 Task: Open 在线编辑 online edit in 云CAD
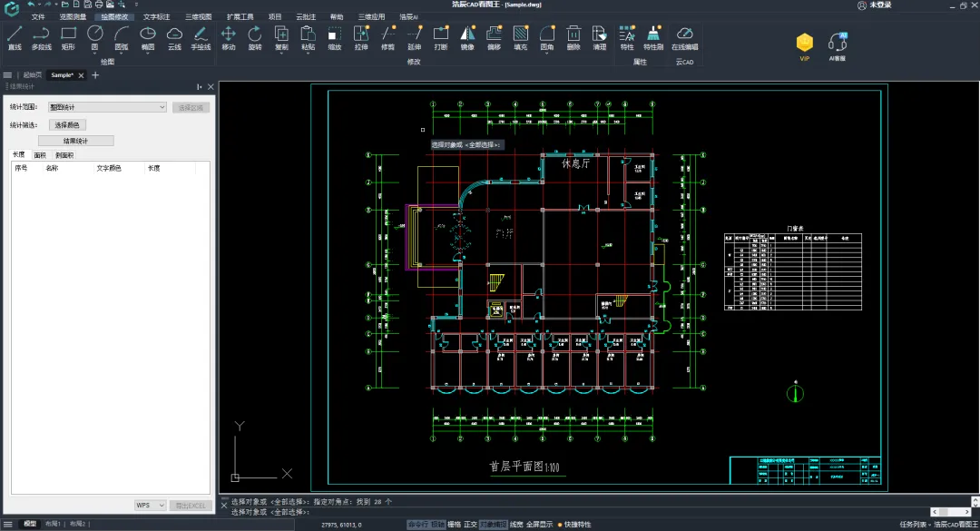(x=684, y=38)
